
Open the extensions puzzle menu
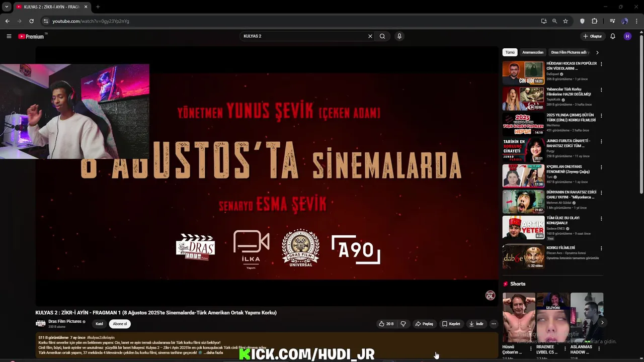point(595,21)
